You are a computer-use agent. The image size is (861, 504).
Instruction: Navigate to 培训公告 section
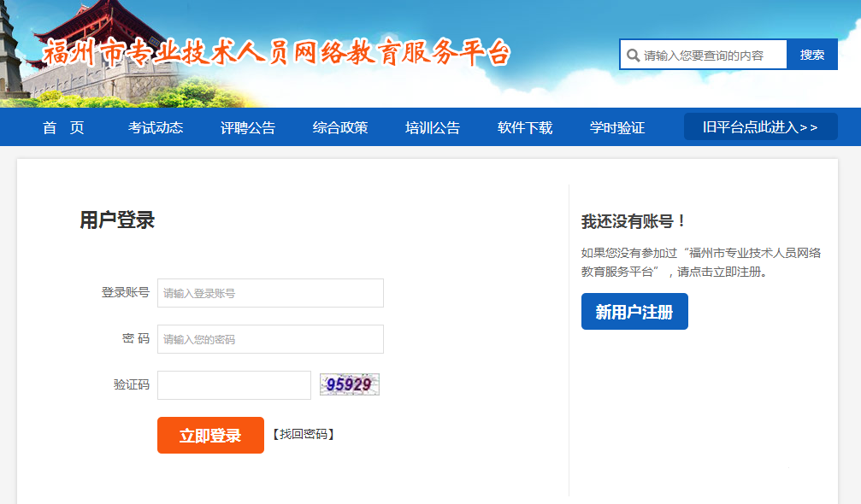point(433,128)
